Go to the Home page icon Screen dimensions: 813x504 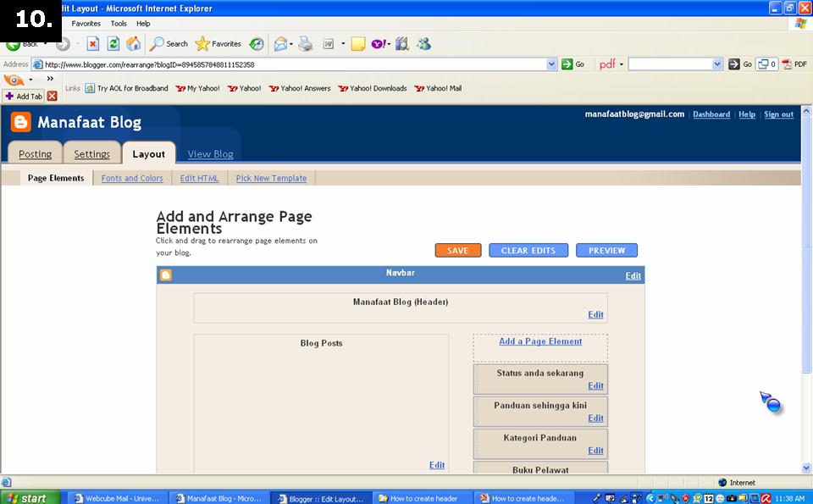coord(133,44)
